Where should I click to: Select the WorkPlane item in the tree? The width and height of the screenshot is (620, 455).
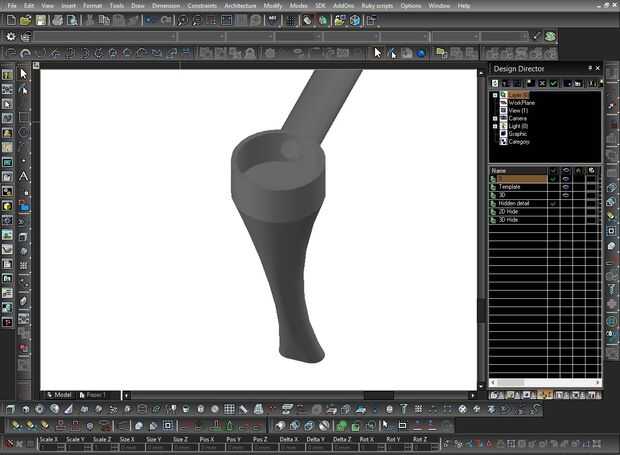[521, 102]
